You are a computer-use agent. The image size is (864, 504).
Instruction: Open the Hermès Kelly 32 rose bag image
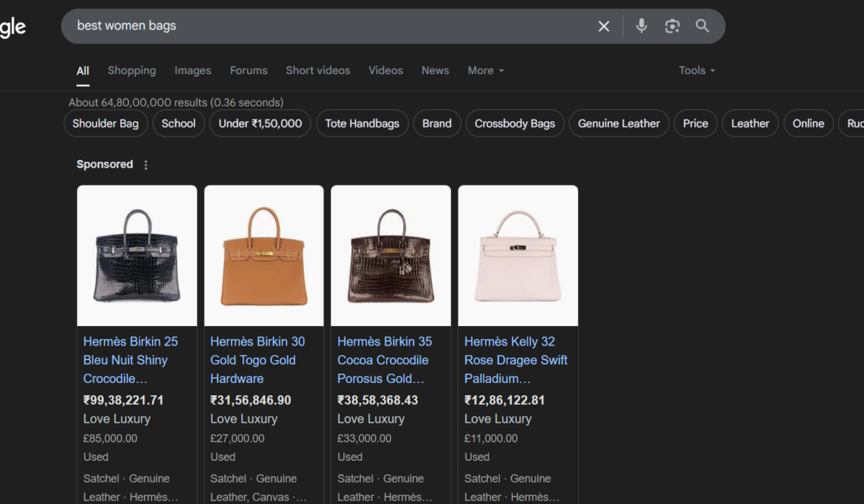pos(518,256)
